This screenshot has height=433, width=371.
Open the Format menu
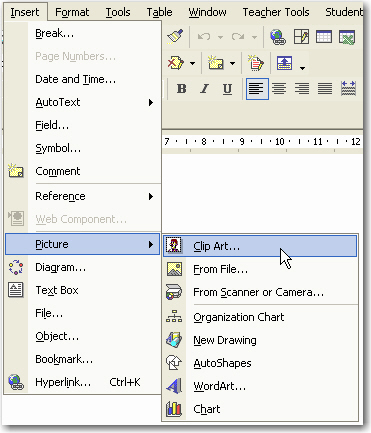(x=72, y=12)
